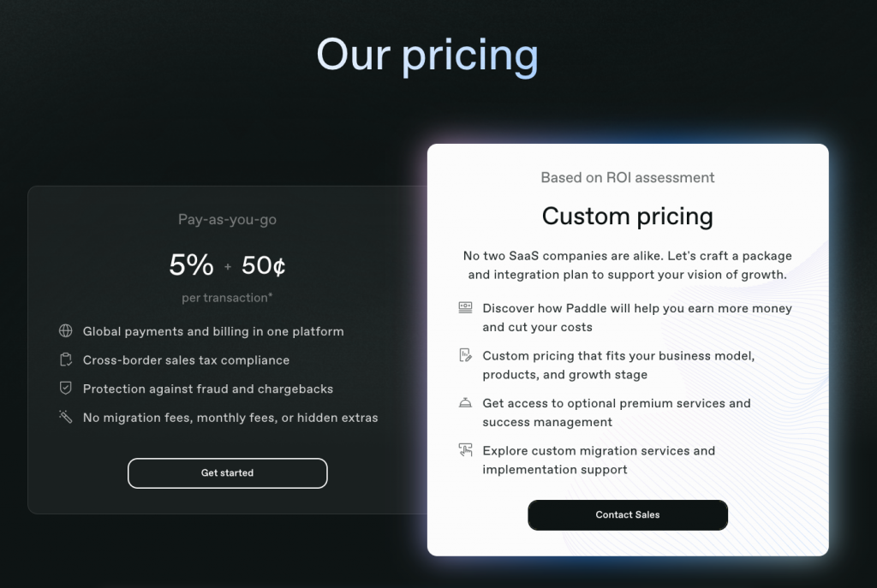Click Cross-border sales tax compliance text
The width and height of the screenshot is (877, 588).
186,360
